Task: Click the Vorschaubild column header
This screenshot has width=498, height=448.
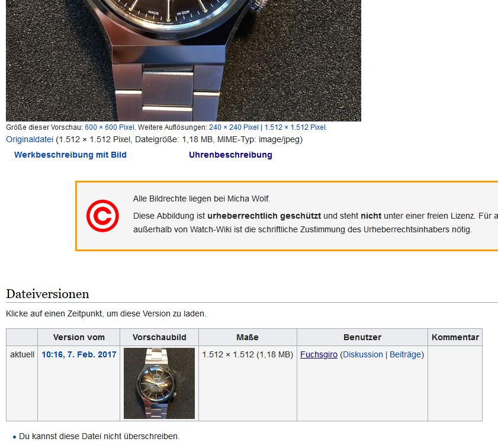Action: tap(159, 337)
